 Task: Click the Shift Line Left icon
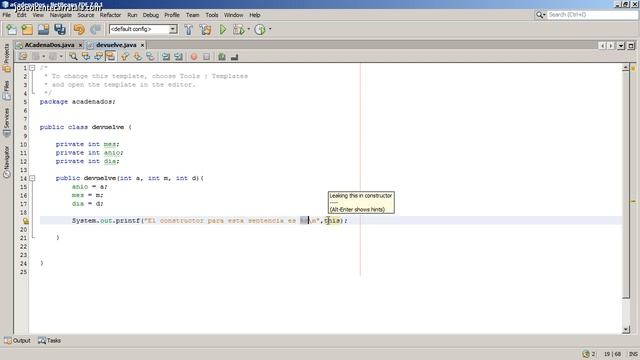[x=166, y=57]
